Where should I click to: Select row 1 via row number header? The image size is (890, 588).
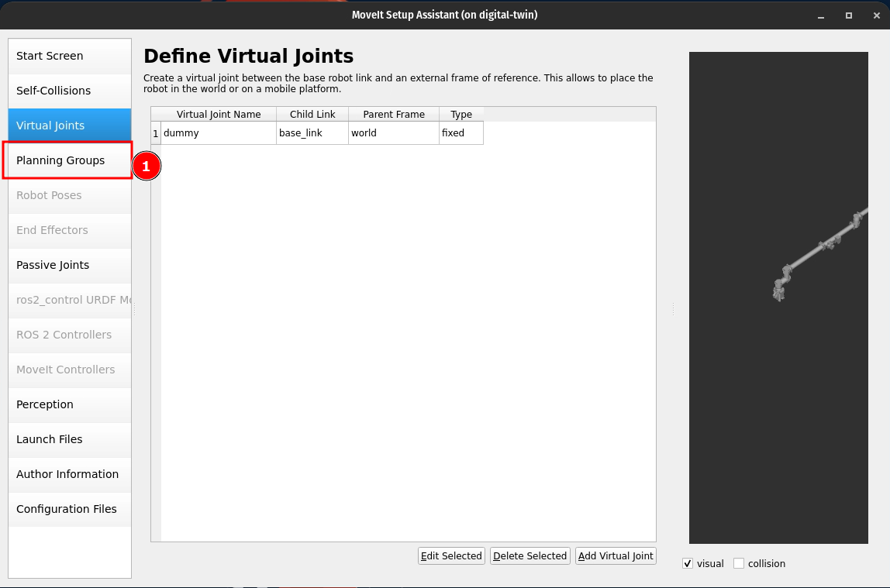pos(155,133)
